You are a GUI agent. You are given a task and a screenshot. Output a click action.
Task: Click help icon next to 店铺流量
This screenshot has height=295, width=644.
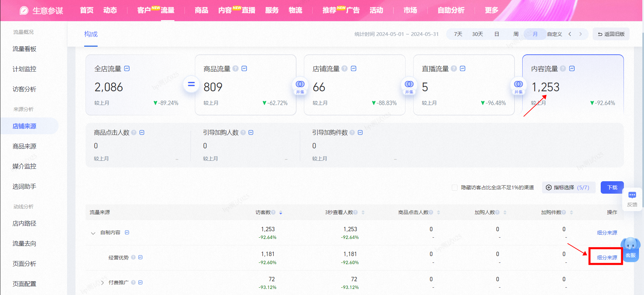(x=344, y=68)
